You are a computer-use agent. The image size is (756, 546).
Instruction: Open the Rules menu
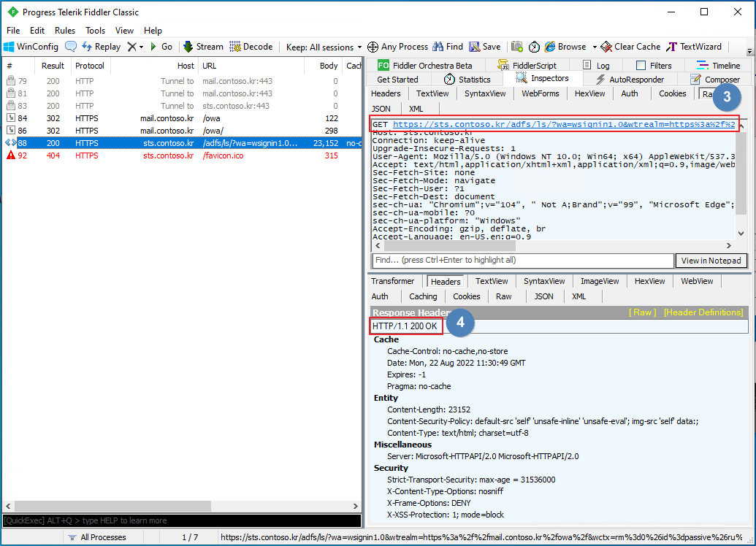65,31
